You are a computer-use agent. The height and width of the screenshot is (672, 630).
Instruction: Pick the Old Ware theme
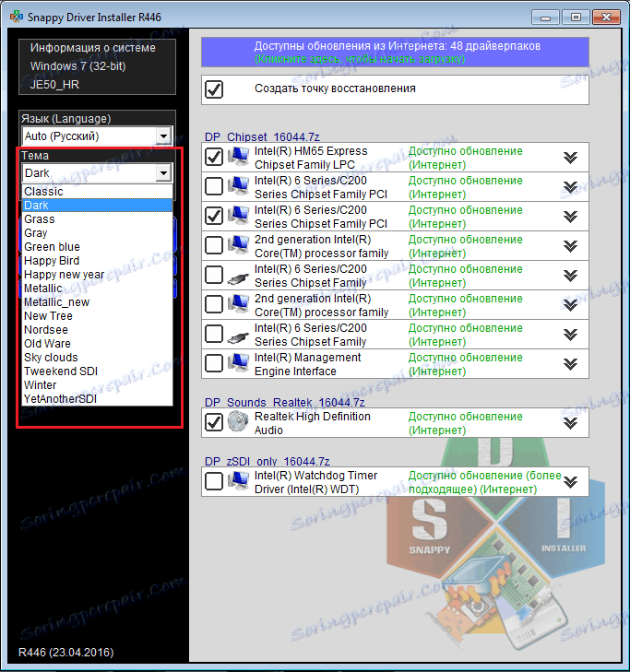tap(98, 344)
